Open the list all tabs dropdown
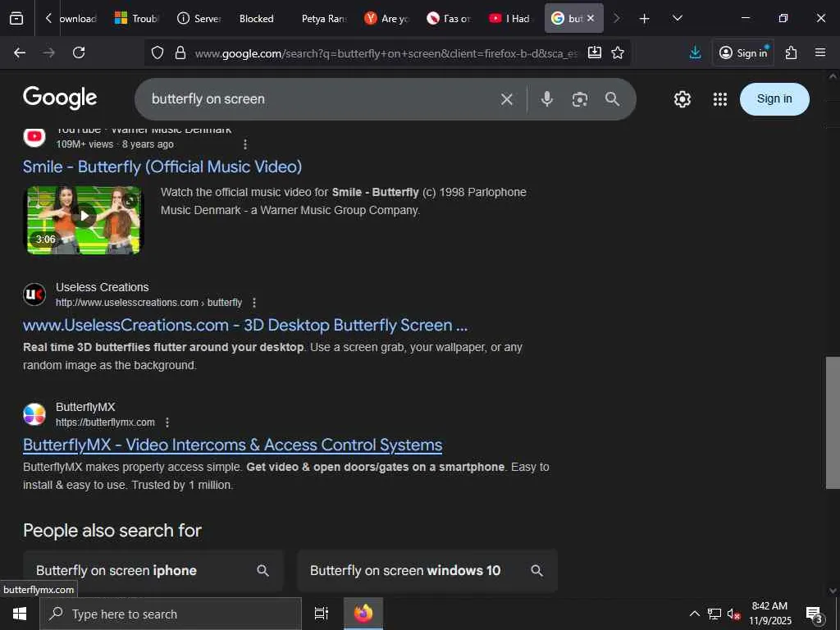840x630 pixels. tap(677, 18)
